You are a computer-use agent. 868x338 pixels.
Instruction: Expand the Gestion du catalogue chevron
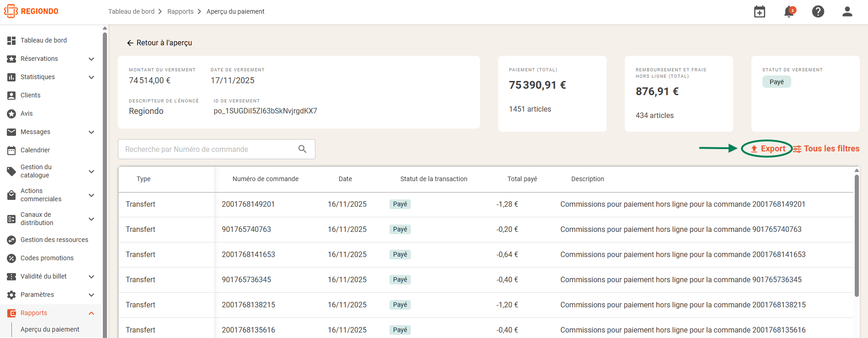click(91, 172)
